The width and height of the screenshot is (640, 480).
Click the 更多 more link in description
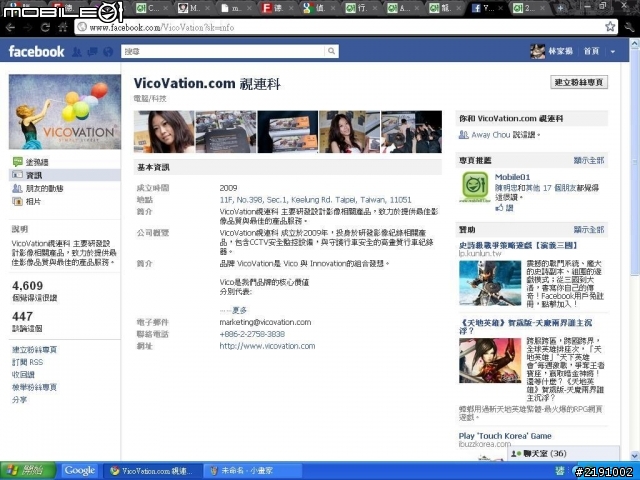coord(240,310)
